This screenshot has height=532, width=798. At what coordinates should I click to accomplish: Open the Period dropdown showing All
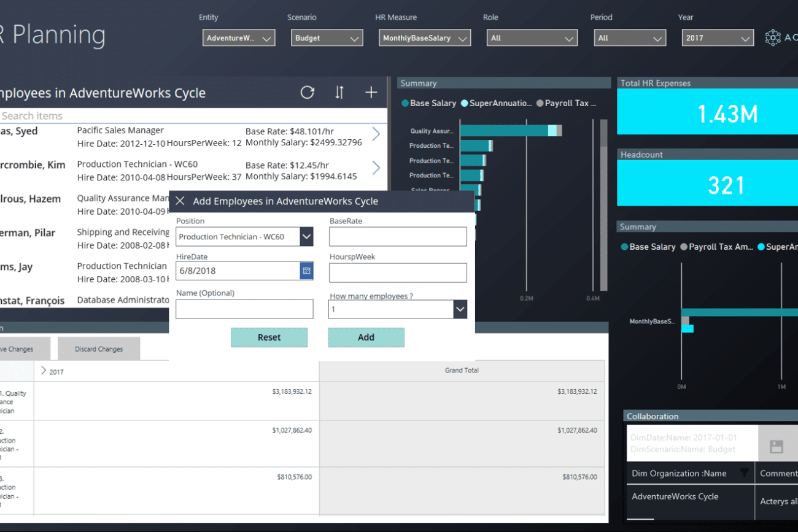click(630, 38)
